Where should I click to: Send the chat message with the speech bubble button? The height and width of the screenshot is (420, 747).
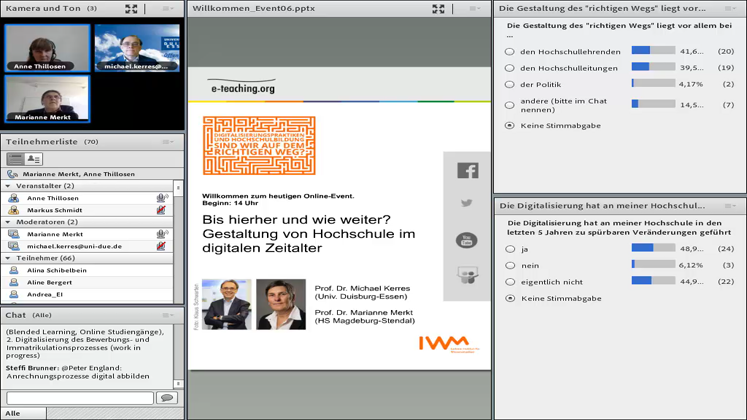166,398
